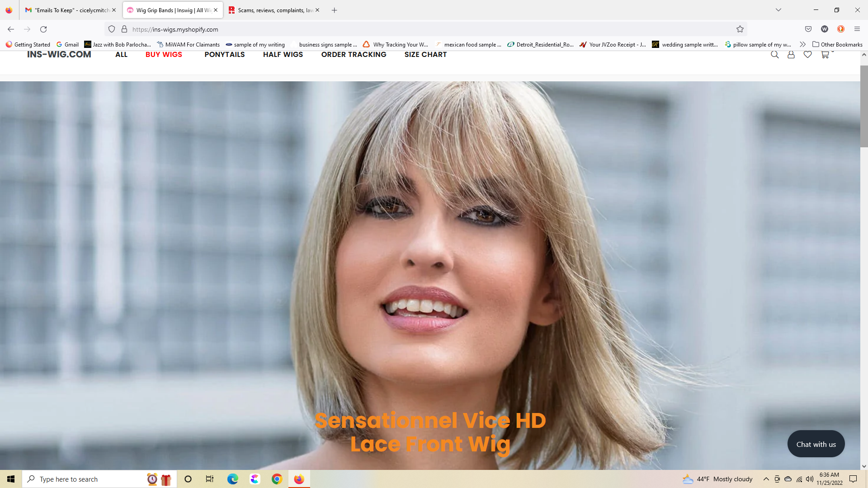Screen dimensions: 868x488
Task: Reload the current page
Action: (x=43, y=29)
